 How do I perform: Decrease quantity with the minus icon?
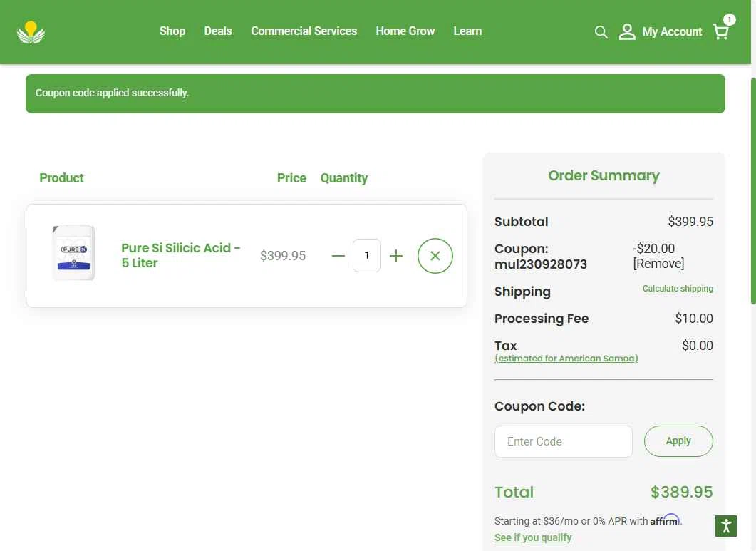click(x=338, y=256)
